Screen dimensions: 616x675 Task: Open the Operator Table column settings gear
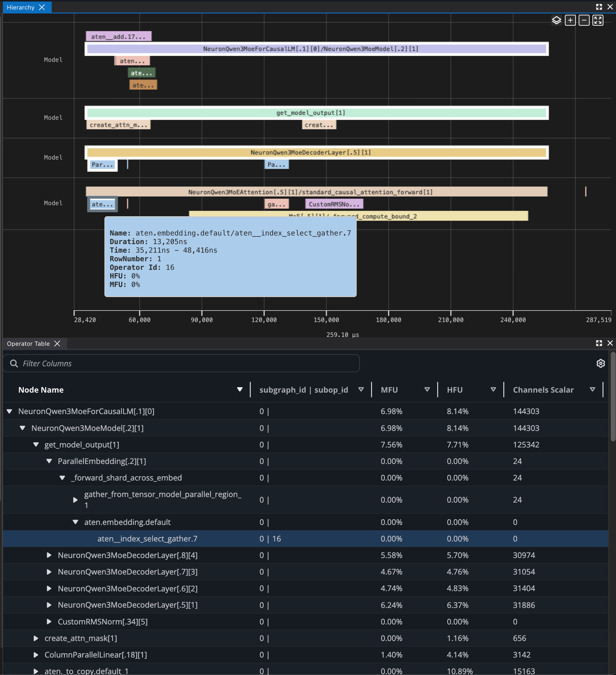tap(601, 363)
